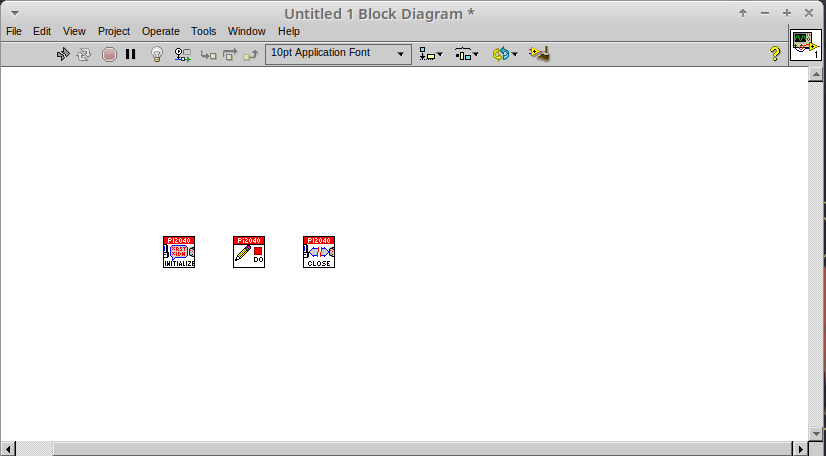Click the horizontal scrollbar right arrow
The image size is (826, 456).
click(801, 449)
